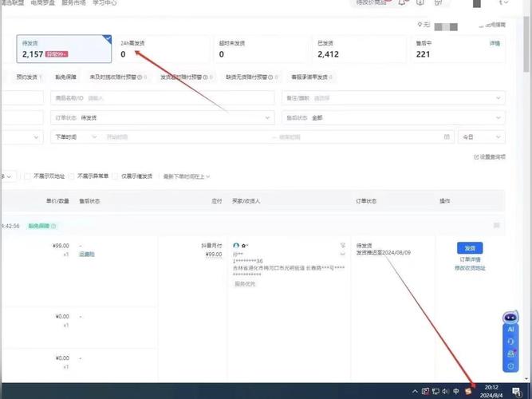The image size is (532, 399).
Task: Open notification bell icon in top bar
Action: point(403,2)
